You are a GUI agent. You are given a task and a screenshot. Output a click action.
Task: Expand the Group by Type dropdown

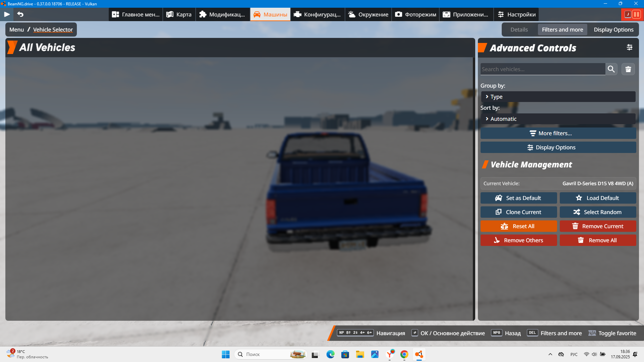[x=558, y=97]
